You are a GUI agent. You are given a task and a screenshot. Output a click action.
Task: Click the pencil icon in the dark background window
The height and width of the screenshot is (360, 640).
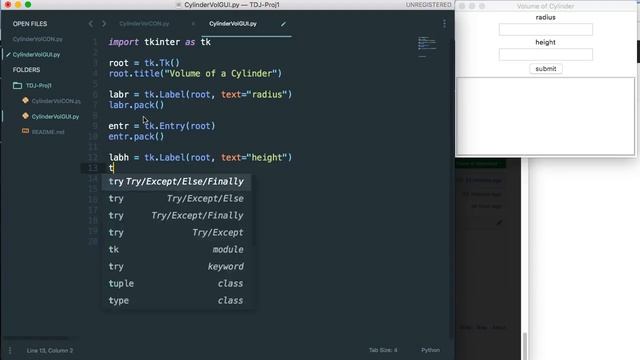point(499,222)
